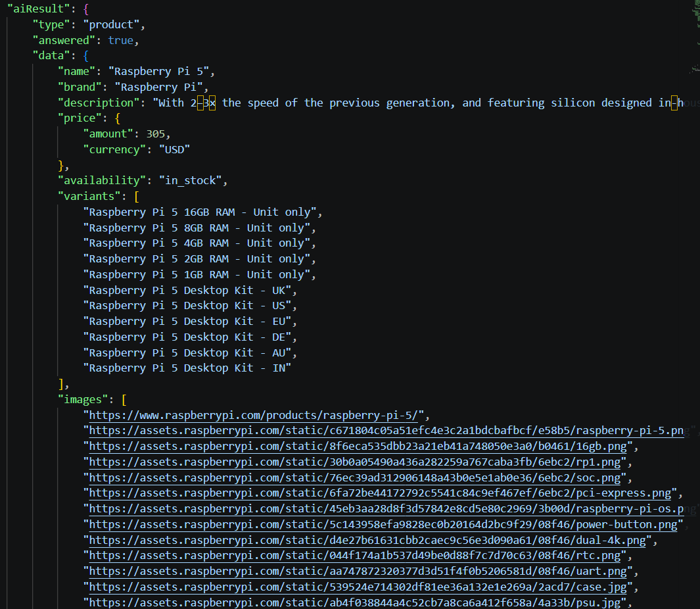Screen dimensions: 700x609
Task: Click the Desktop Kit - AU variant
Action: 187,353
